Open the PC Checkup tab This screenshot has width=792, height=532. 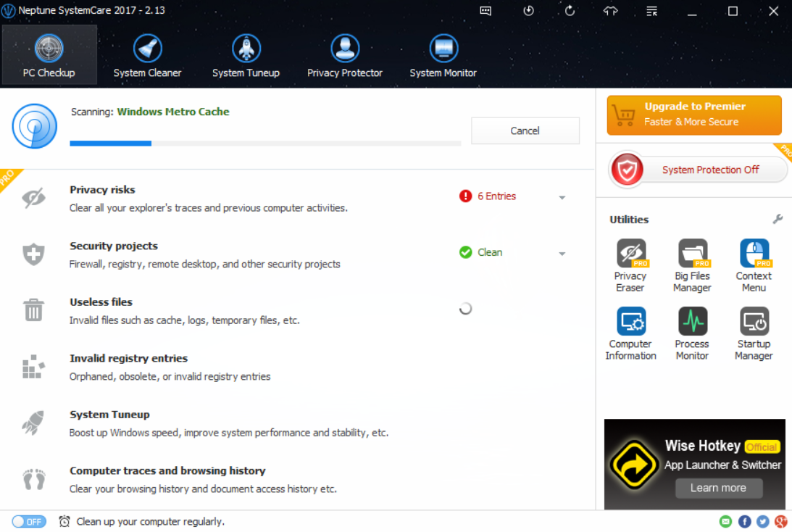tap(49, 55)
